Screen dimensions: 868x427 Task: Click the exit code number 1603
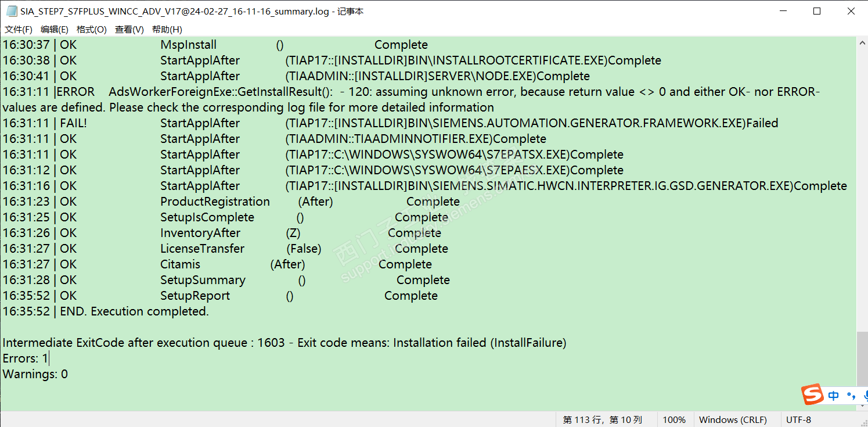tap(271, 343)
